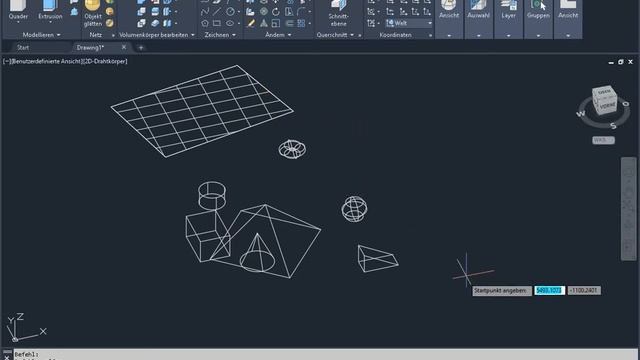
Task: Open the 2D-Drahtkörper visual style menu
Action: click(104, 61)
